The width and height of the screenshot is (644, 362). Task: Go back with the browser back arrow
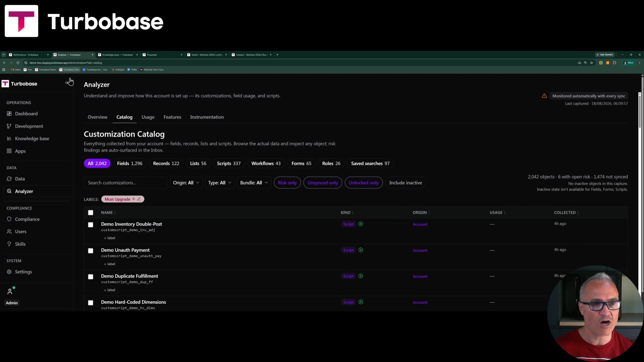[4, 63]
